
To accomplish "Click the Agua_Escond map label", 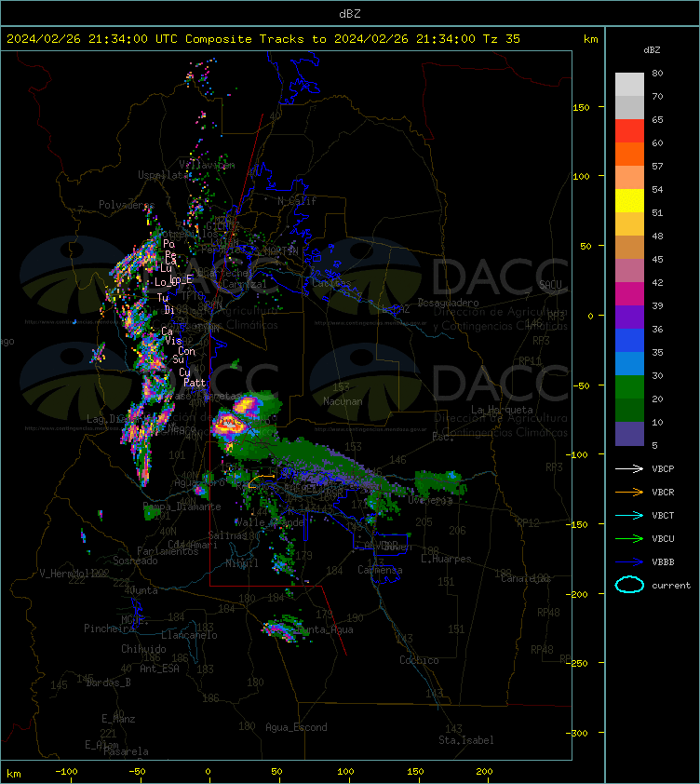I will coord(296,727).
